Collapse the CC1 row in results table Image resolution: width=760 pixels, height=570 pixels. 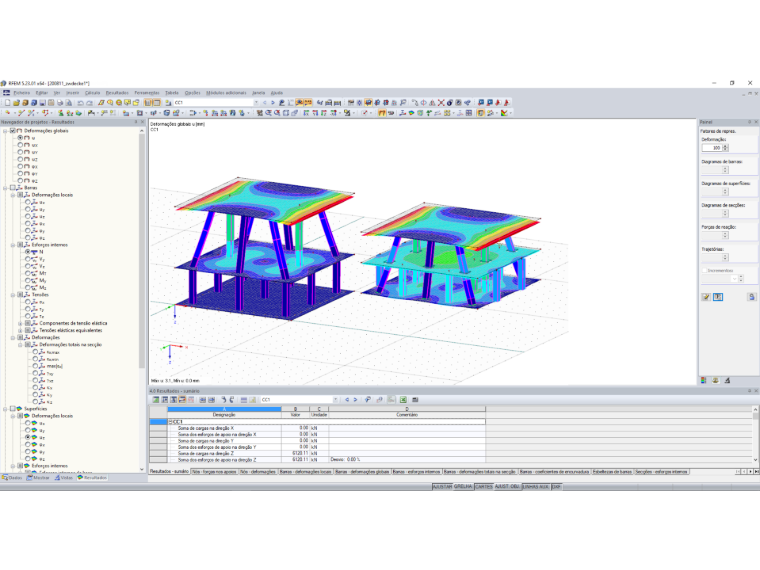tap(171, 422)
